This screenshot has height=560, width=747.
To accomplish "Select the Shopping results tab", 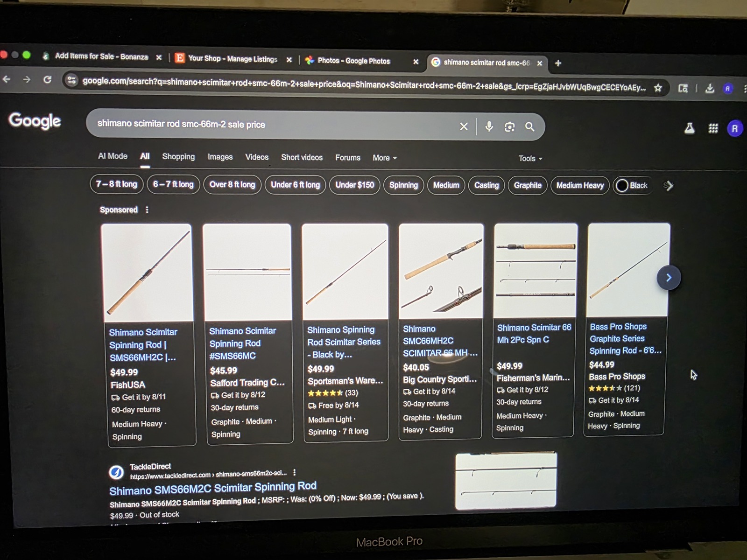I will (x=178, y=157).
